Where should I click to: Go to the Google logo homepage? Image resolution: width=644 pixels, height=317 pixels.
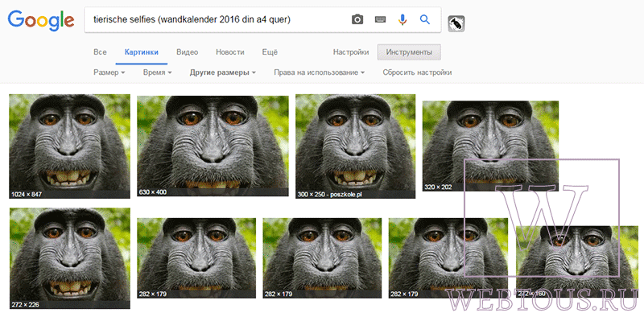point(41,21)
